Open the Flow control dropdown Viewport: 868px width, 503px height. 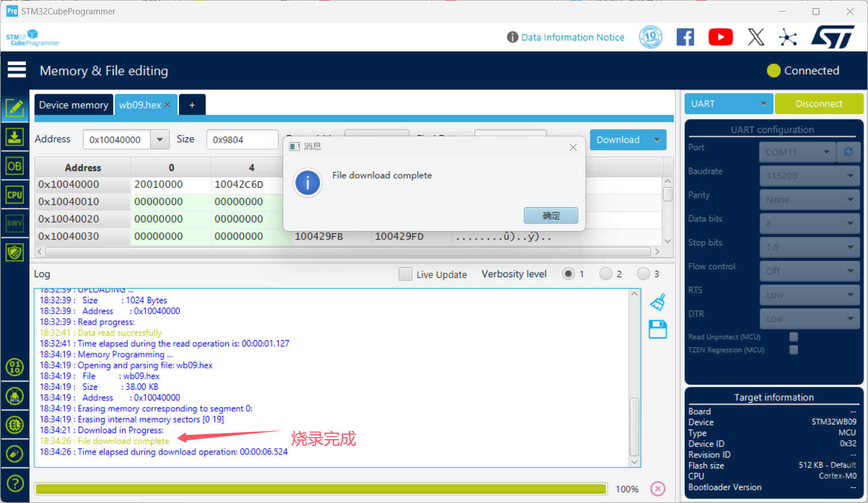(x=810, y=271)
